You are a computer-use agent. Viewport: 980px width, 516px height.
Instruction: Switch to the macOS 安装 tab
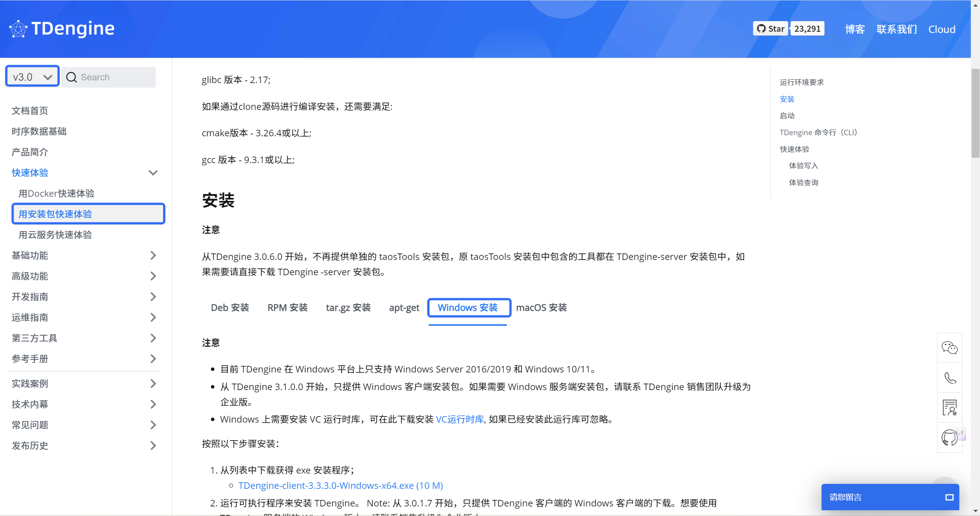click(x=541, y=307)
